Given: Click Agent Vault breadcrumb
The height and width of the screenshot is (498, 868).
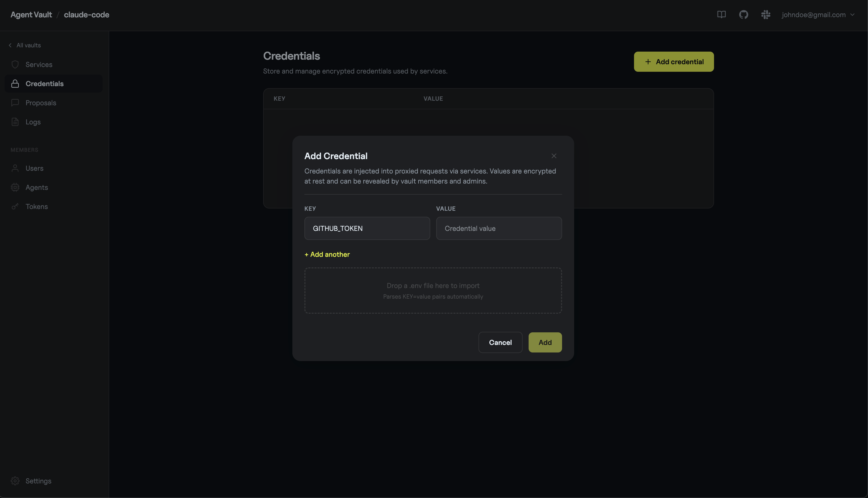Looking at the screenshot, I should point(31,15).
